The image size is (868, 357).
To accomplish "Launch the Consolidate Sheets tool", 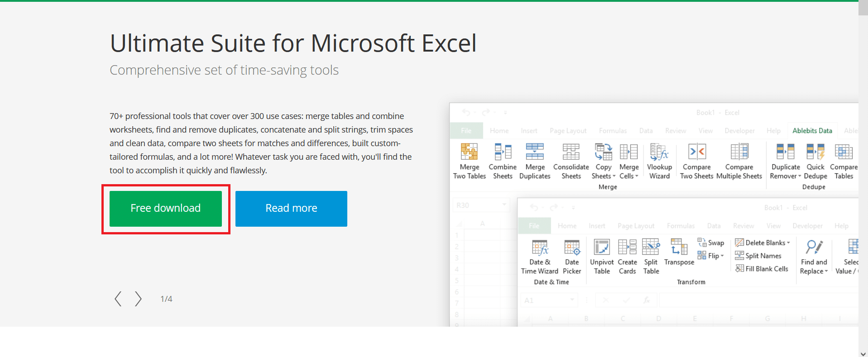I will 571,162.
